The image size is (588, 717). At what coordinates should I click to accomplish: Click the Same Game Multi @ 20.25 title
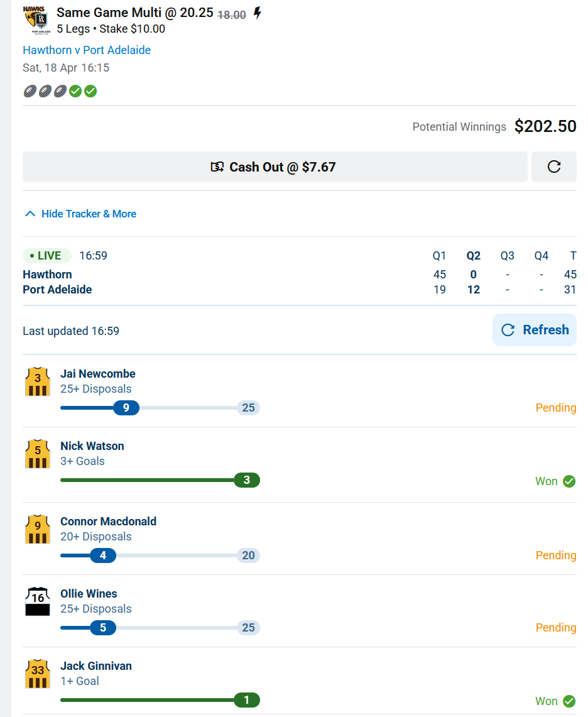[x=135, y=13]
